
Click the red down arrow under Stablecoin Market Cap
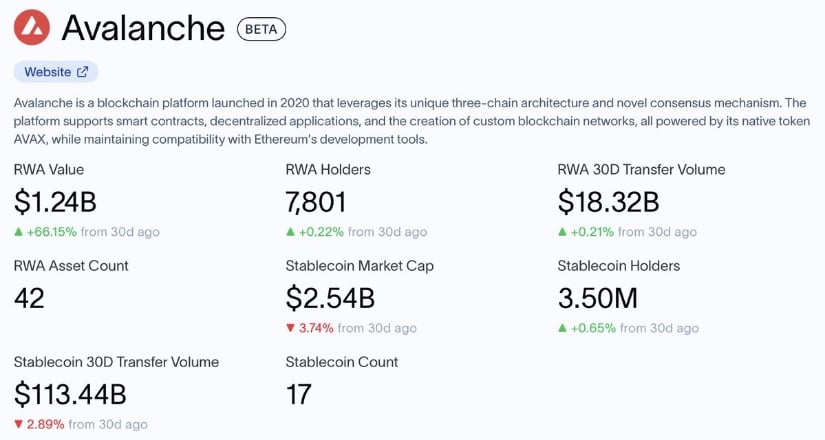(291, 328)
